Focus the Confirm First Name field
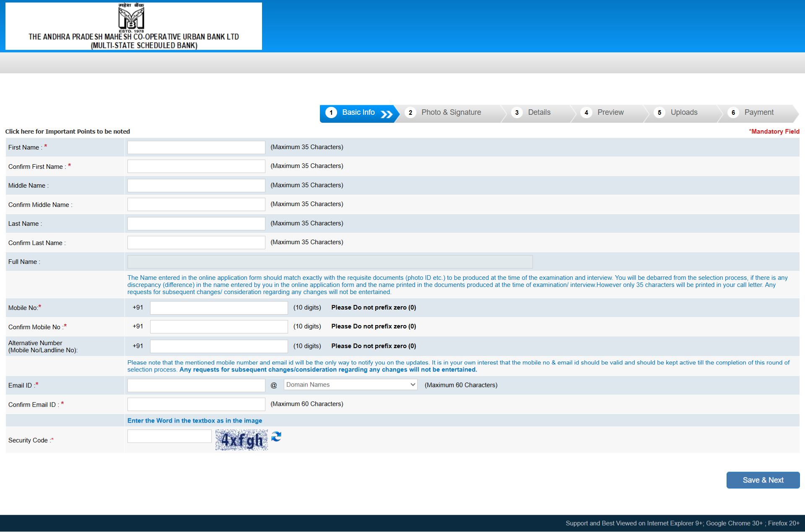 196,166
